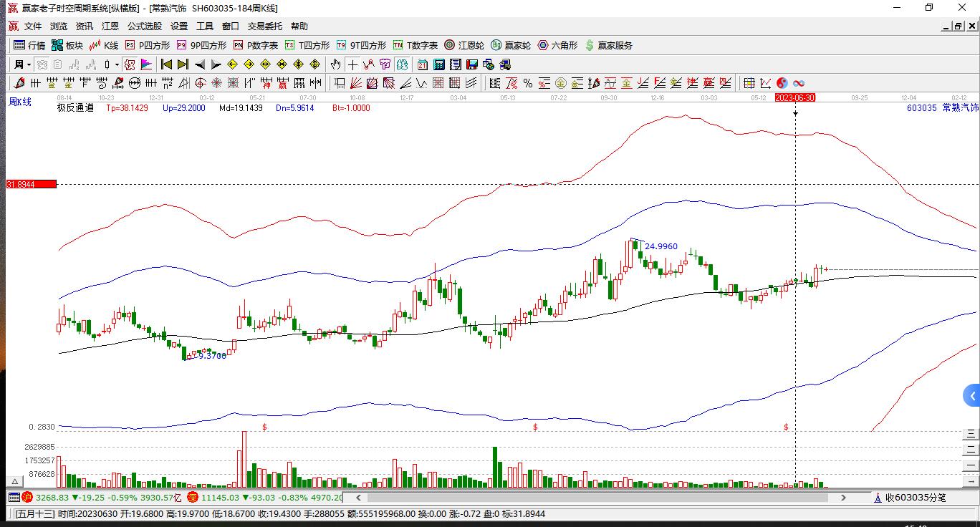Click the 24.9960 high price label
The image size is (980, 527).
tap(661, 246)
